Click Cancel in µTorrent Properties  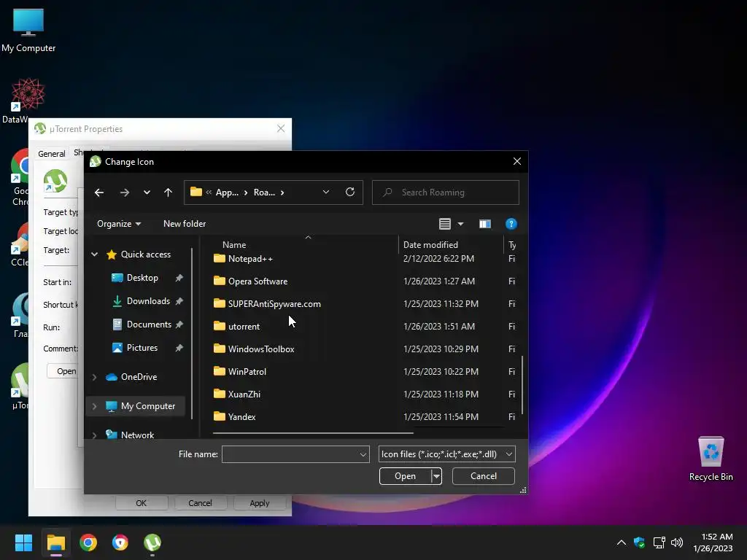pyautogui.click(x=200, y=503)
